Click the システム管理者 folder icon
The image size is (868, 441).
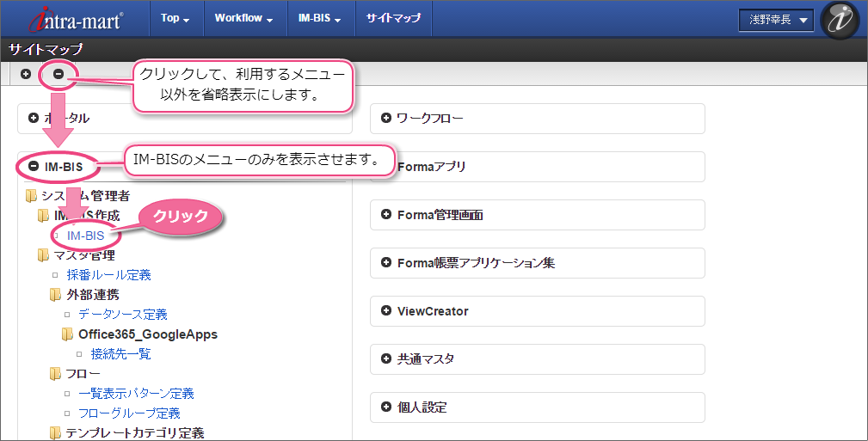(32, 196)
